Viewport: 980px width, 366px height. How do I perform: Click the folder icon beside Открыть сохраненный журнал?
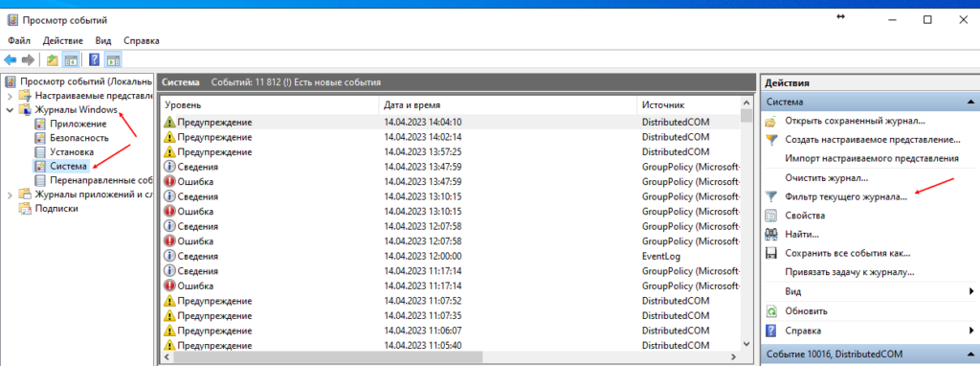tap(771, 121)
